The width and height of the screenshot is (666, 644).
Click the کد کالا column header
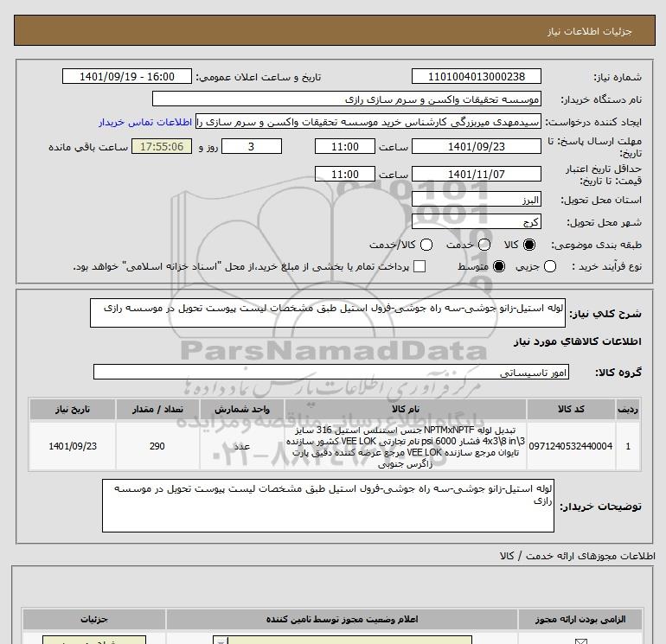tap(571, 409)
